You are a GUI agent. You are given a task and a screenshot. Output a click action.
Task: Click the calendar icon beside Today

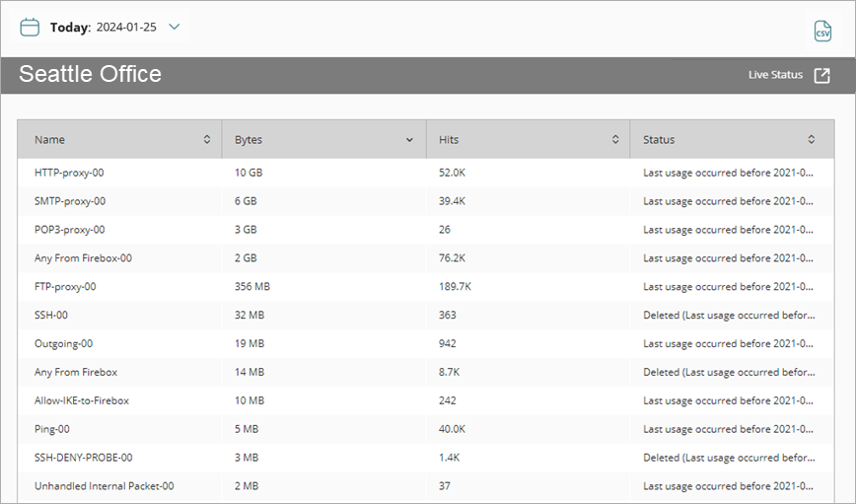pos(31,27)
